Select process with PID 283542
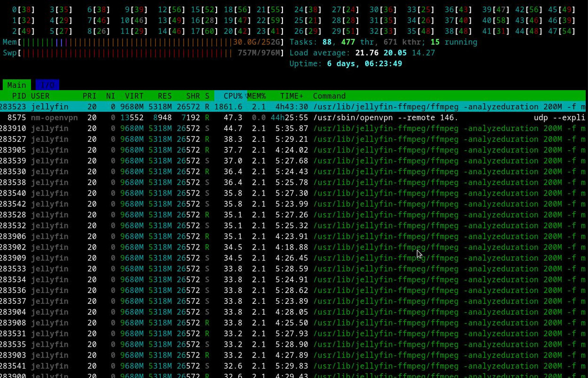Screen dimensions: 588x378 (293, 204)
